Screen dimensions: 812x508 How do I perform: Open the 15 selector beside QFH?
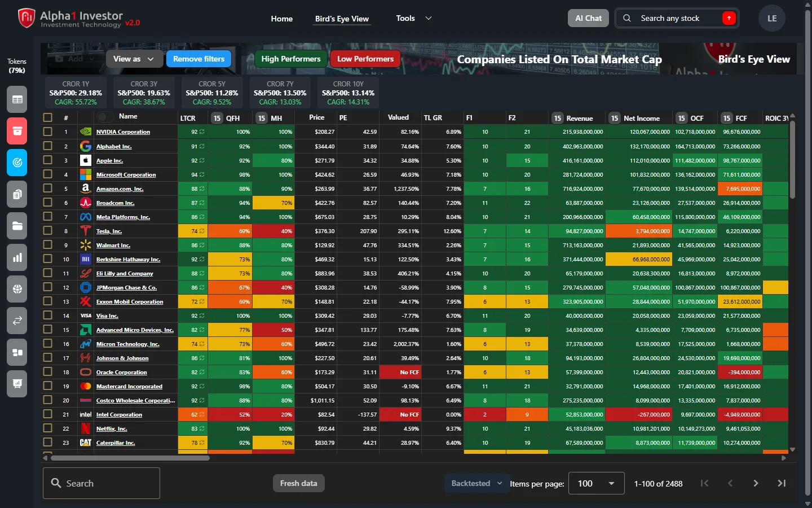pyautogui.click(x=217, y=118)
